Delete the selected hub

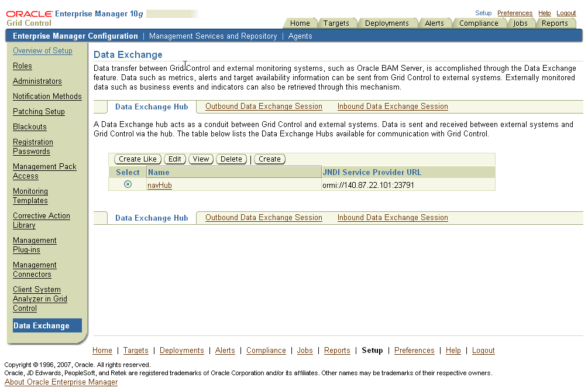pos(231,159)
